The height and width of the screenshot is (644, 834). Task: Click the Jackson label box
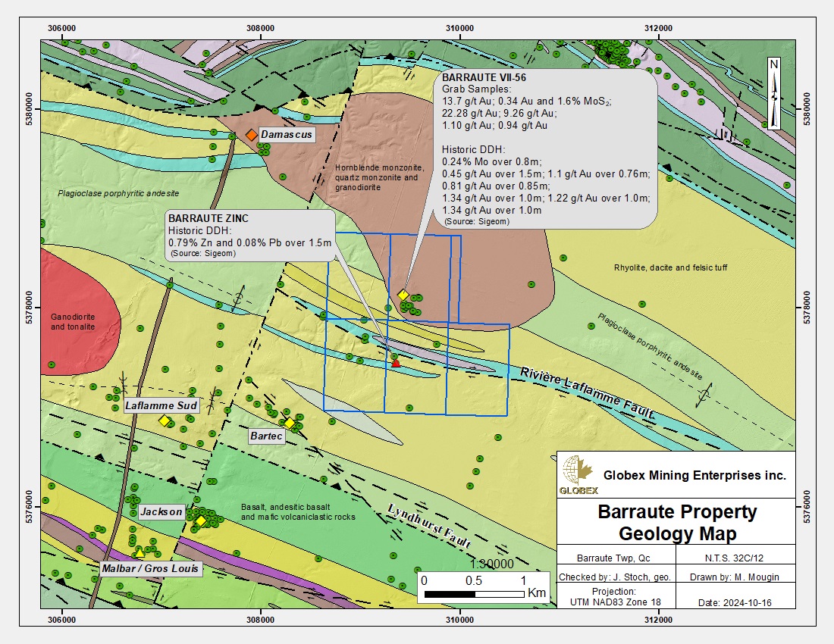[161, 512]
